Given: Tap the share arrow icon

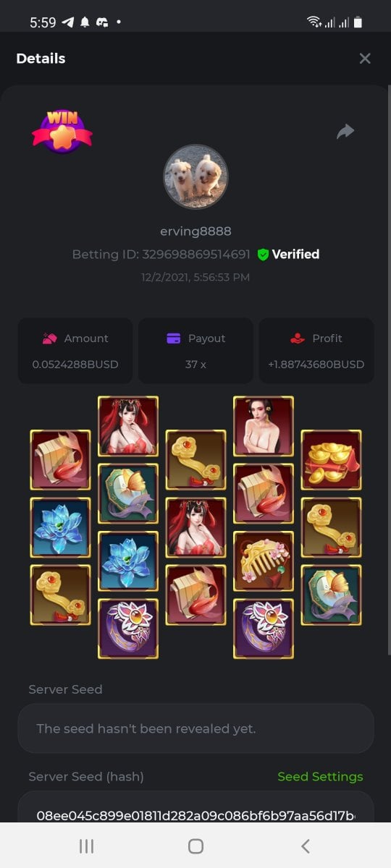Looking at the screenshot, I should tap(345, 131).
